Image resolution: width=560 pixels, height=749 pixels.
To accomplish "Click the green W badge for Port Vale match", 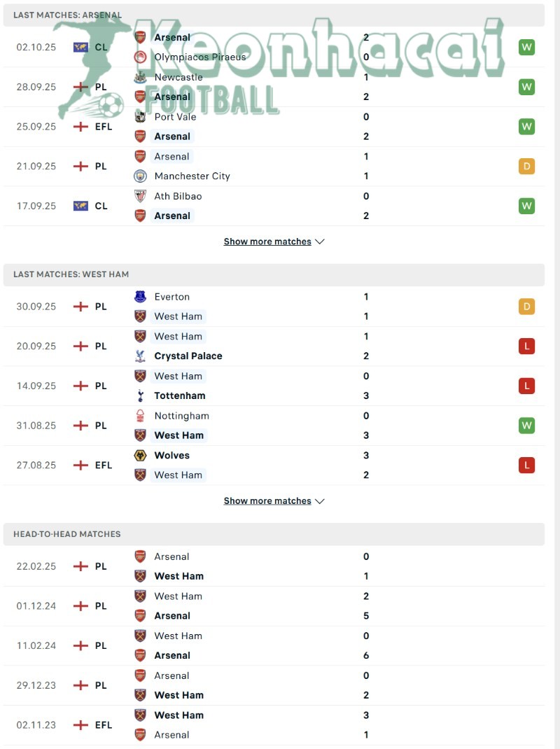I will (526, 127).
